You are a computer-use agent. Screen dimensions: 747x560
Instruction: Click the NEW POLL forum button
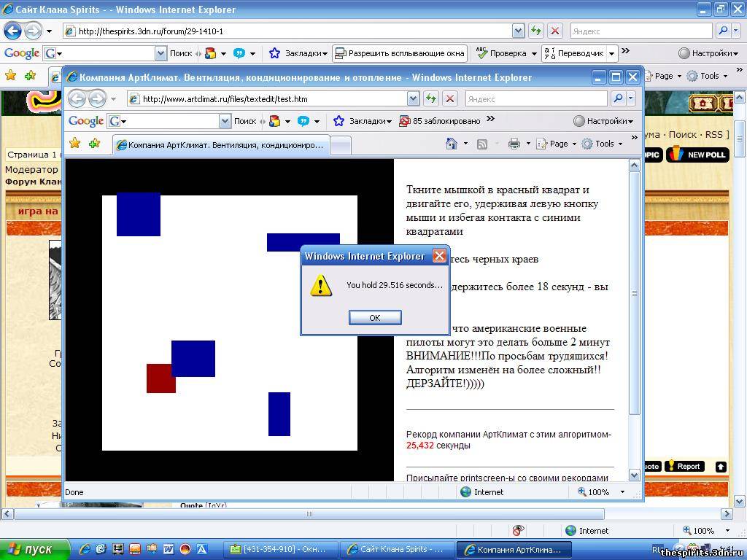[x=698, y=155]
